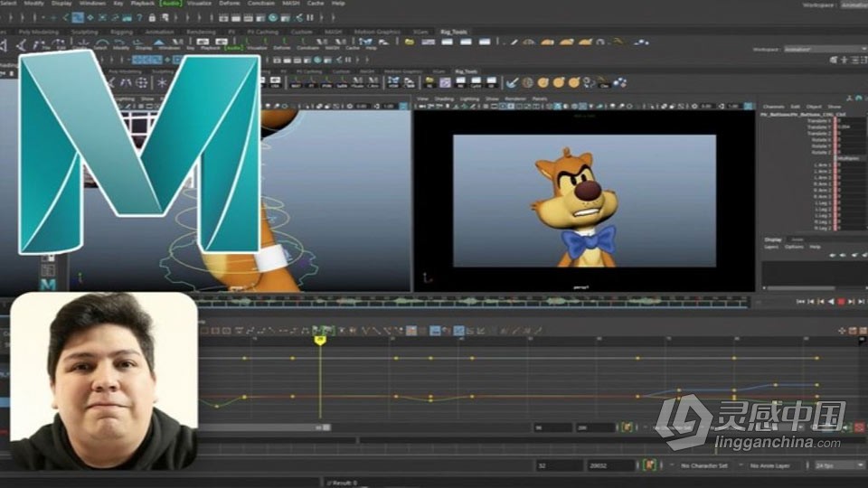This screenshot has height=488, width=868.
Task: Click the 20032 end time field
Action: point(610,465)
